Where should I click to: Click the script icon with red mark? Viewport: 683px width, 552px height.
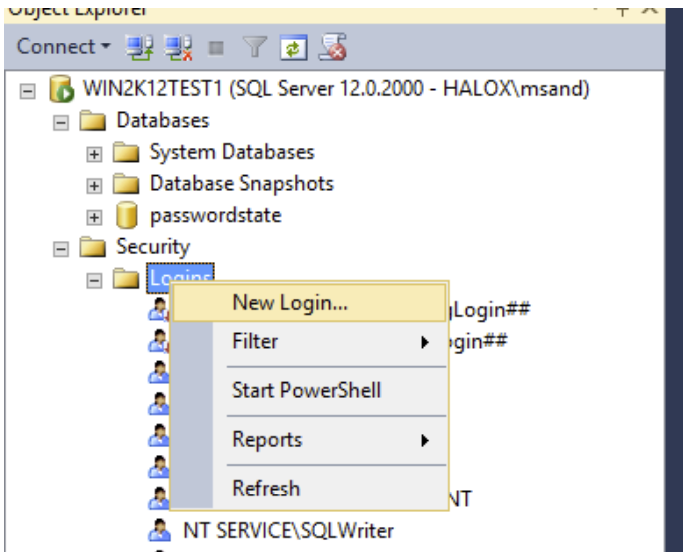coord(333,47)
